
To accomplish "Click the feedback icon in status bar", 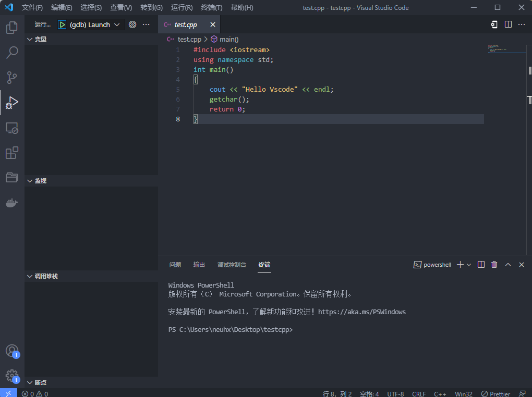I will [x=522, y=393].
